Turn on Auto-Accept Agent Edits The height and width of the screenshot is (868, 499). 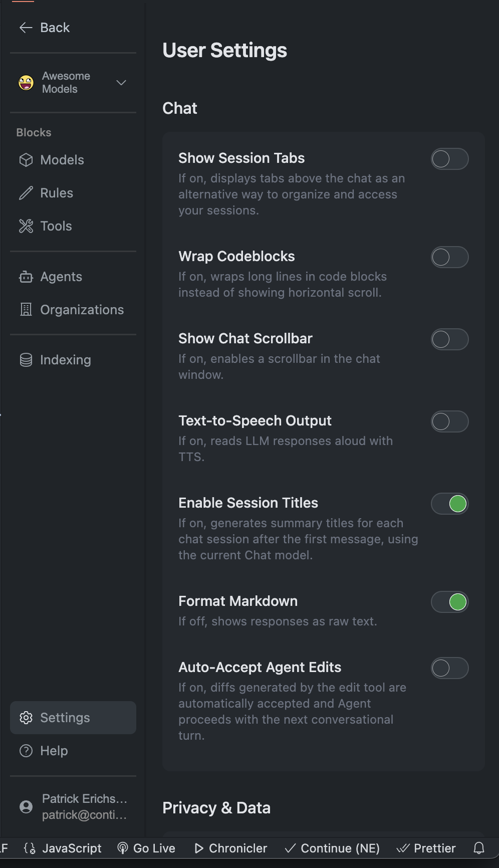(x=449, y=668)
